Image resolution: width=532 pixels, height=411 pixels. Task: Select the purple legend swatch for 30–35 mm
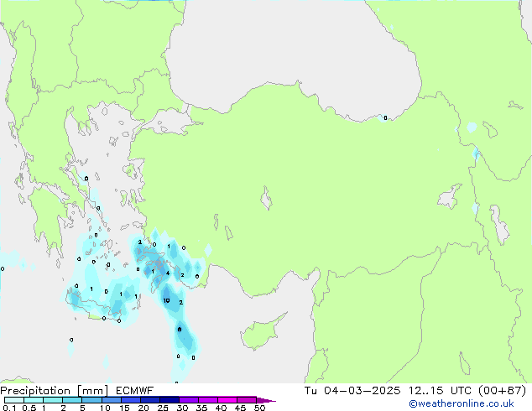[188, 400]
